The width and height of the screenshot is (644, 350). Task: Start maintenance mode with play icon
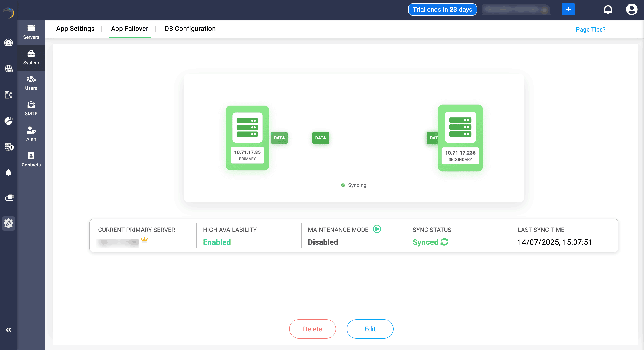[x=377, y=229]
